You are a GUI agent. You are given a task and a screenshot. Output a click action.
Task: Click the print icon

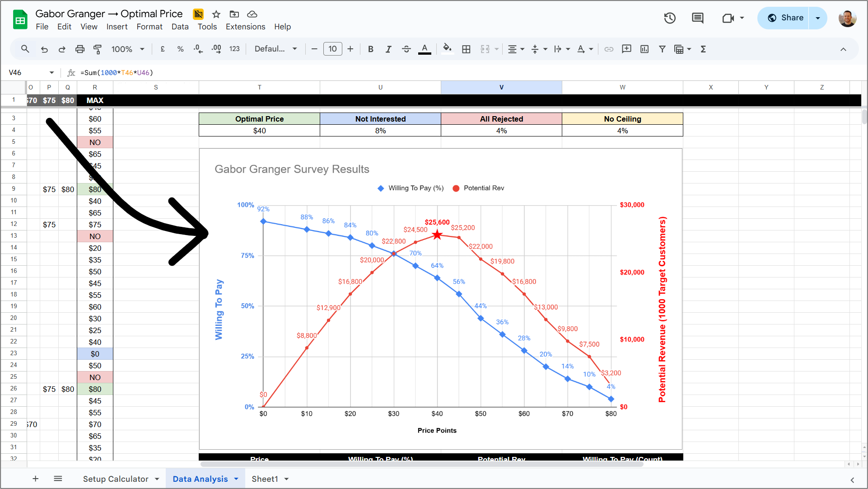80,49
